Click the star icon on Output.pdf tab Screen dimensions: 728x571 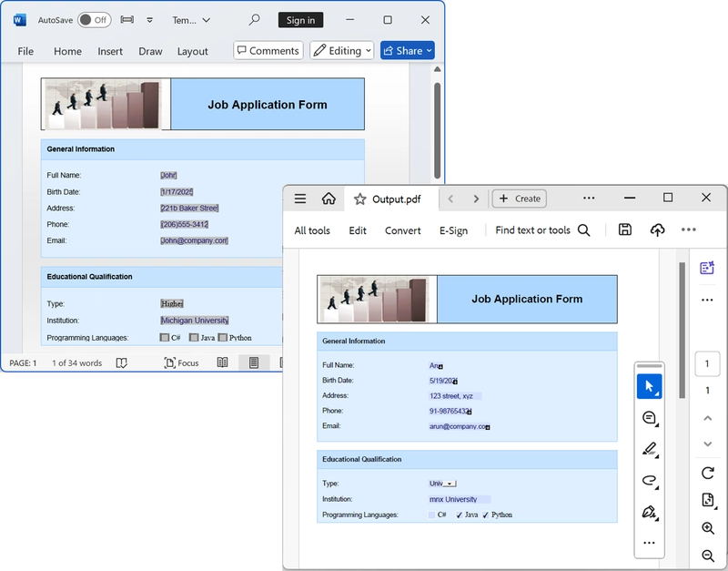(359, 199)
